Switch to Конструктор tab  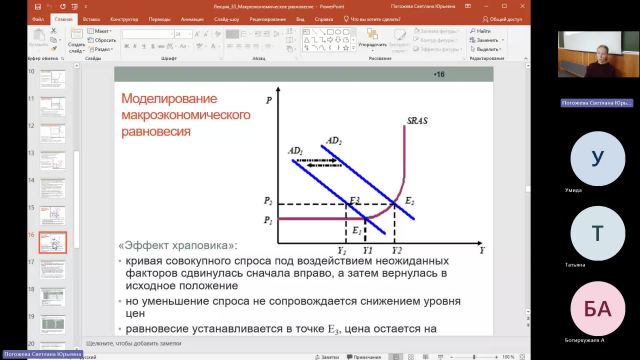coord(124,19)
